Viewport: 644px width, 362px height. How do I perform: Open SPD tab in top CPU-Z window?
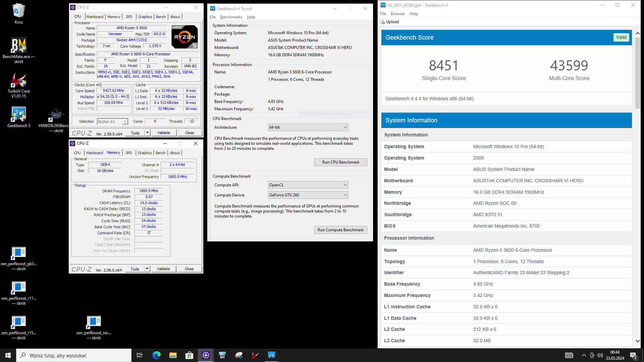coord(129,17)
